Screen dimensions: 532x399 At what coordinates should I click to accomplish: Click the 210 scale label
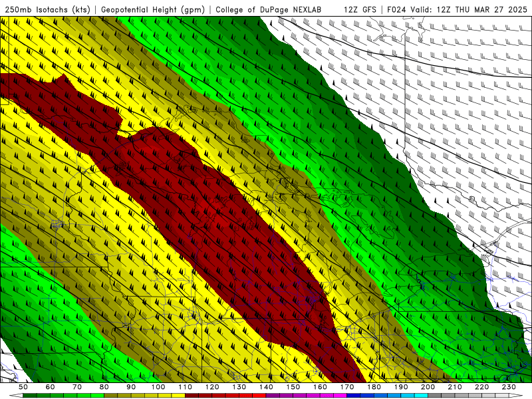455,387
